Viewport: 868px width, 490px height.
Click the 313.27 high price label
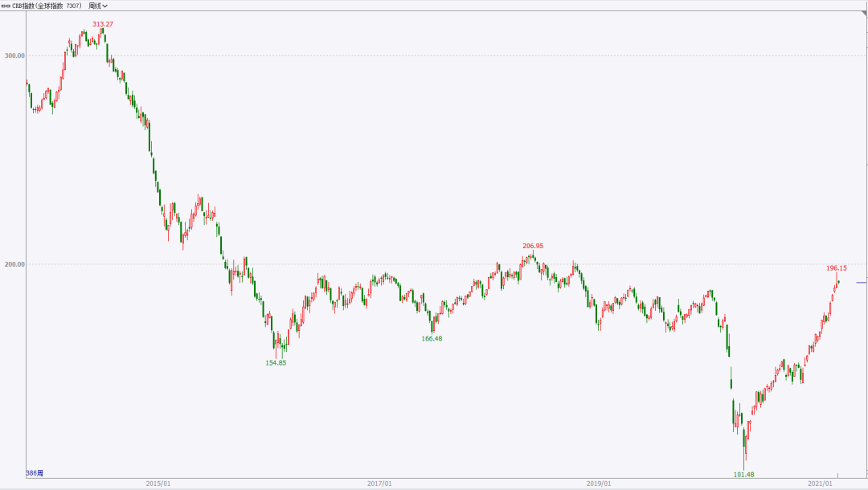click(103, 24)
